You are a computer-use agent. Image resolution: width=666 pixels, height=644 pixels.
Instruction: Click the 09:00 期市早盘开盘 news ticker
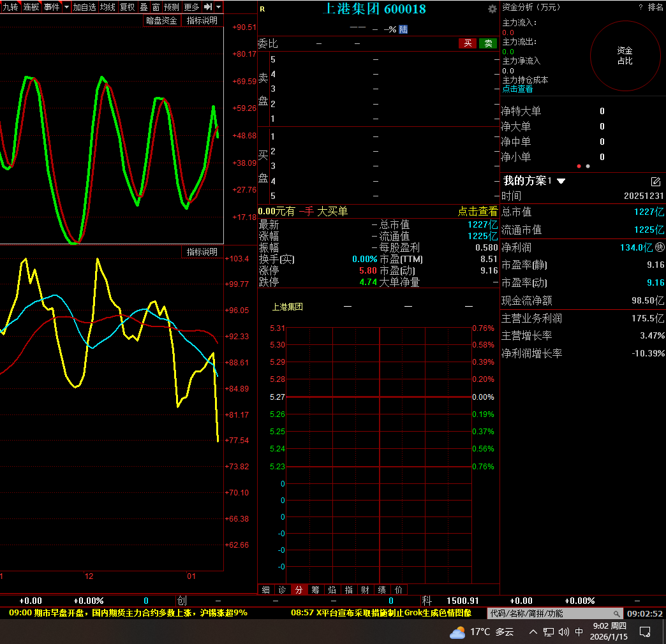128,613
